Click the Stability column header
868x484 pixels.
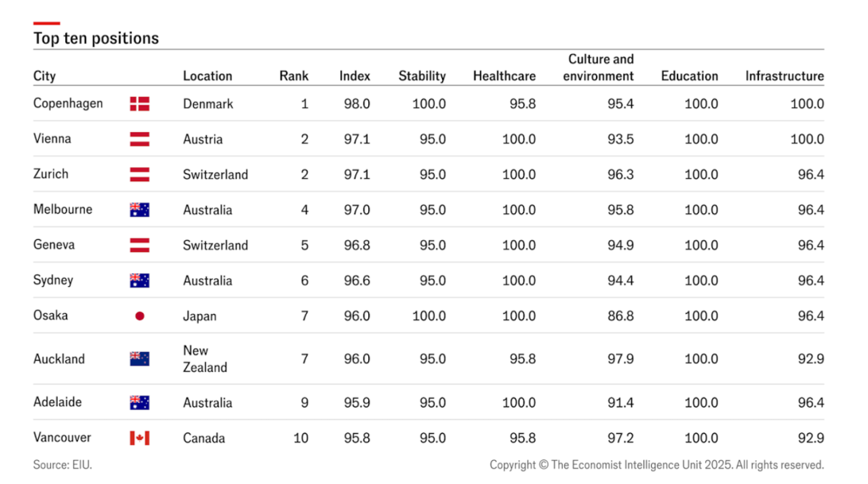pos(422,76)
